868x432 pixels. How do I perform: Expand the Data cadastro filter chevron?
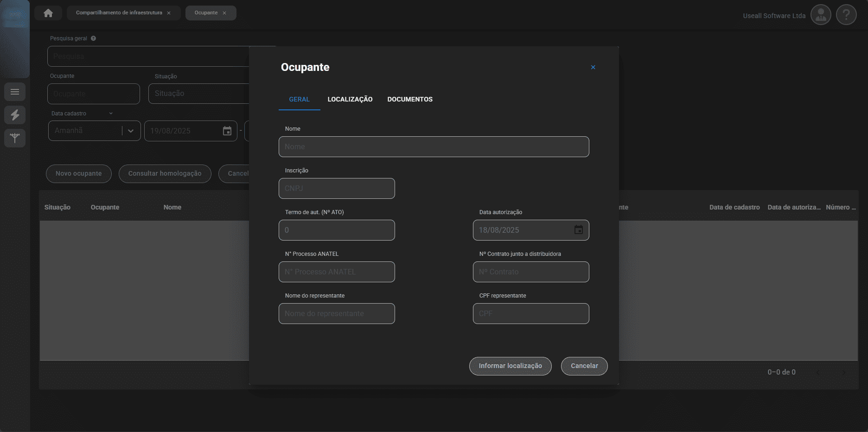tap(111, 114)
